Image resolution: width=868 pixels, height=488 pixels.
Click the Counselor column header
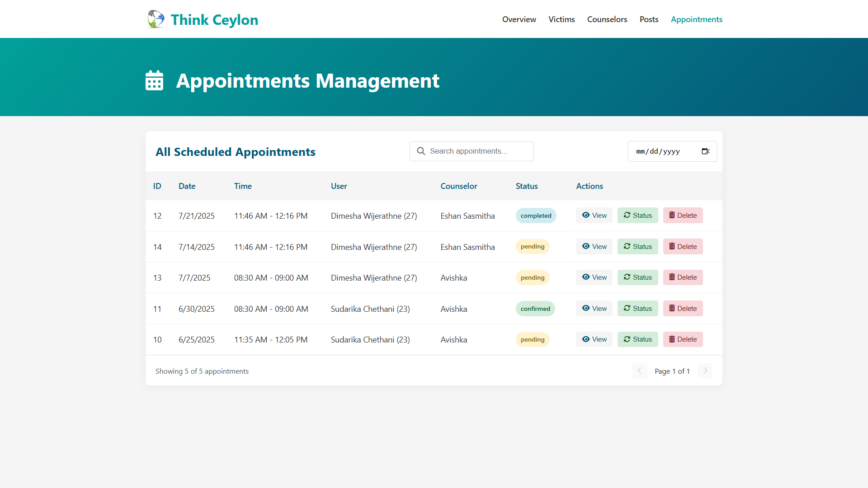click(x=459, y=186)
